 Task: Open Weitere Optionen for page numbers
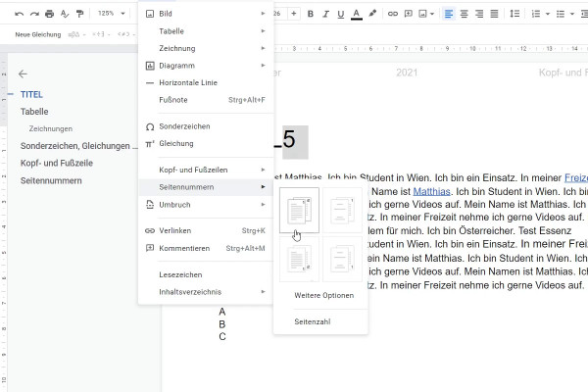320,296
